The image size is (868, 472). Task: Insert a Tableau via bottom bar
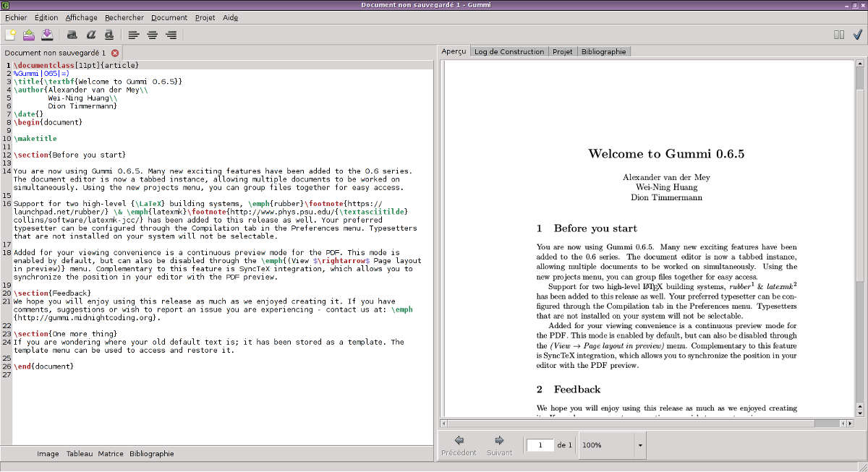point(80,454)
